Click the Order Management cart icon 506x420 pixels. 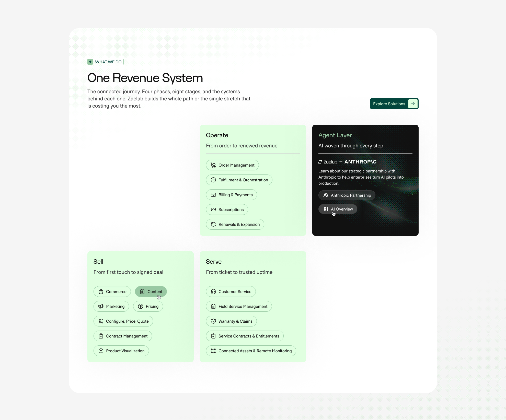pos(213,165)
